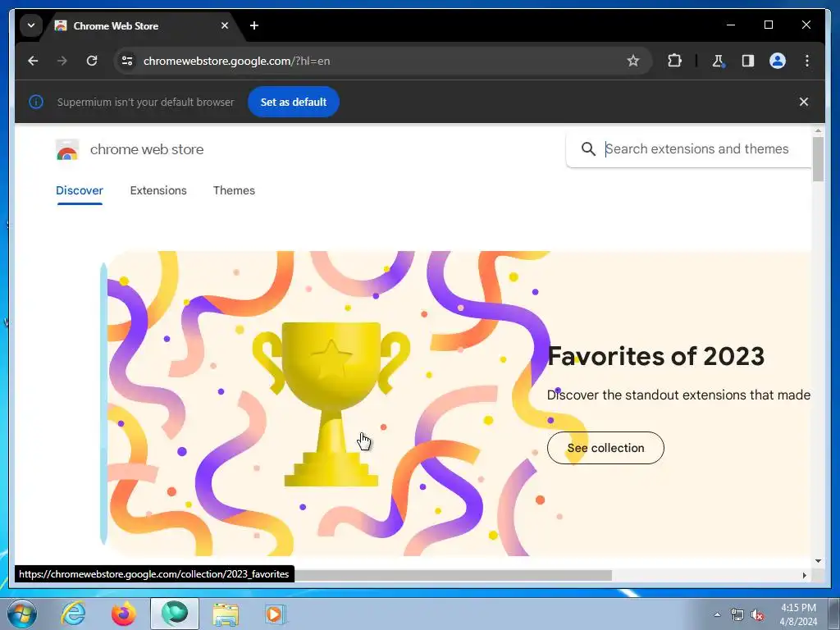Launch Firefox from the taskbar
The width and height of the screenshot is (840, 630).
tap(124, 614)
